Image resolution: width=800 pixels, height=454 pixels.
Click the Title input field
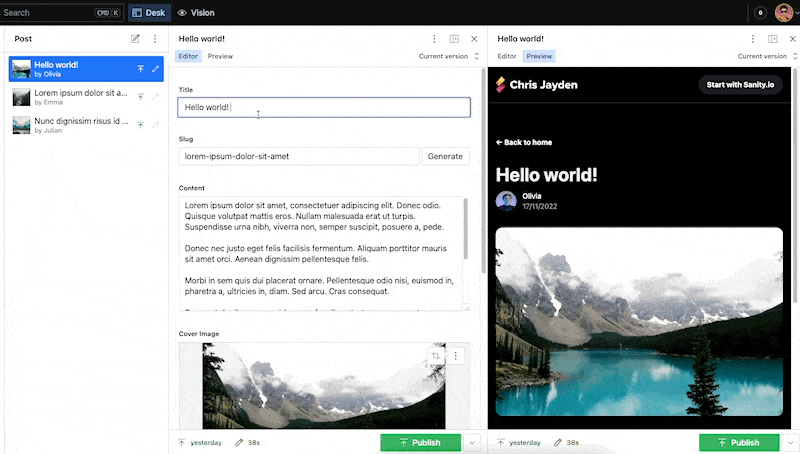[323, 107]
